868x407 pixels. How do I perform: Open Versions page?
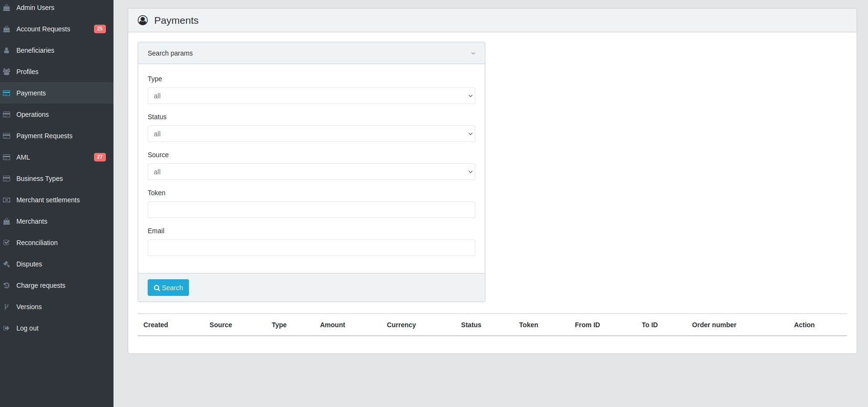(57, 307)
